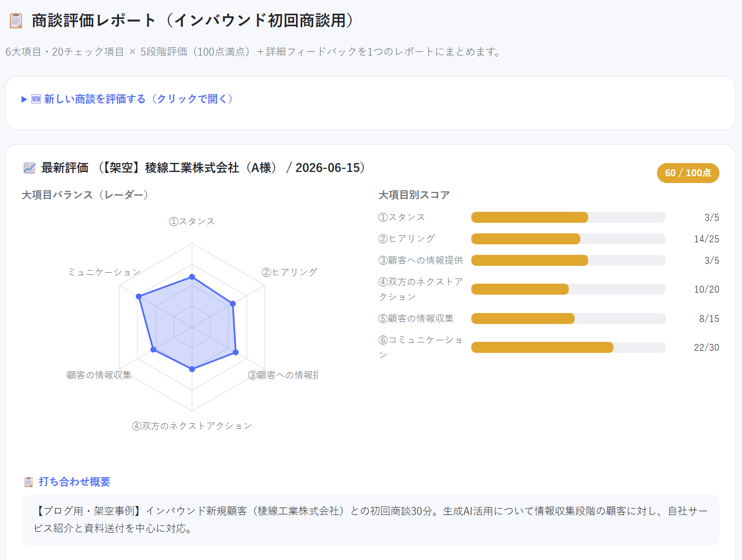Image resolution: width=742 pixels, height=560 pixels.
Task: Click the ④双方のネクストアクション score bar
Action: click(x=568, y=289)
